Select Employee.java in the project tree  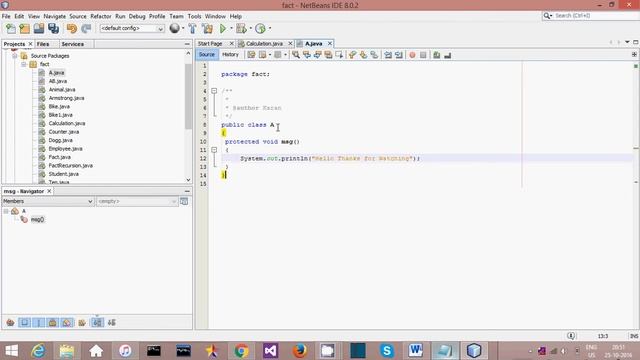click(x=65, y=149)
